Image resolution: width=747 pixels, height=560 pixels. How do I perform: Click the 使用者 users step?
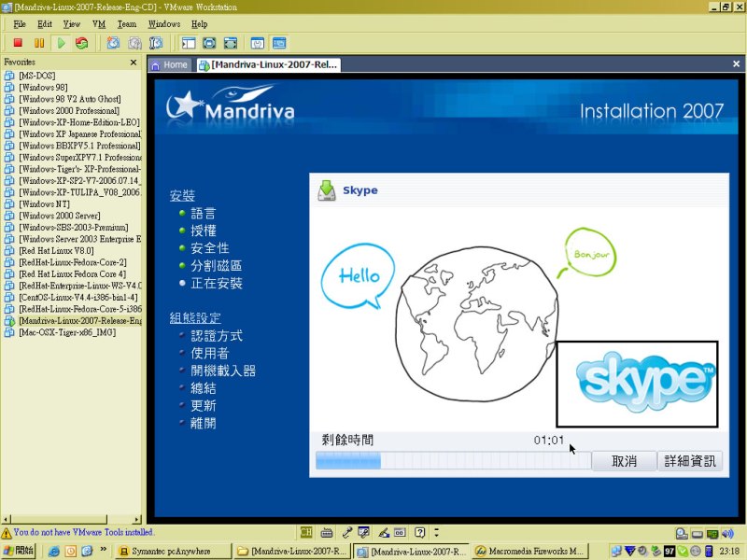tap(210, 354)
